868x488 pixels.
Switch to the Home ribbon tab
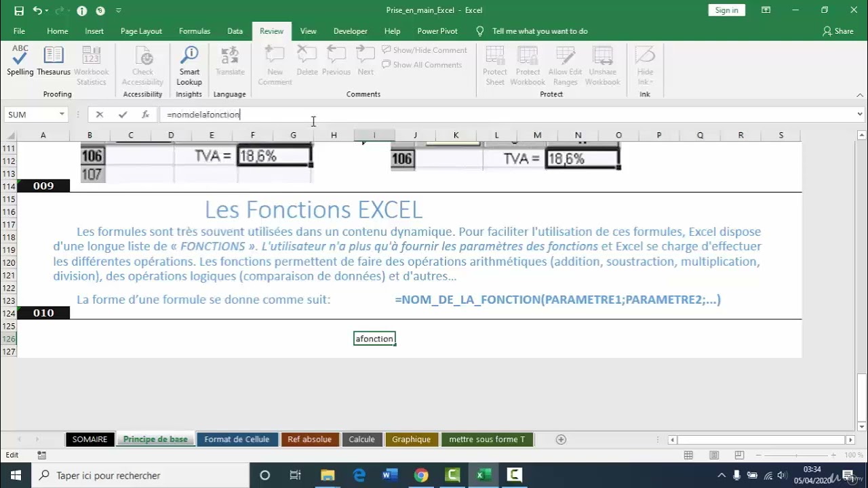[x=58, y=31]
